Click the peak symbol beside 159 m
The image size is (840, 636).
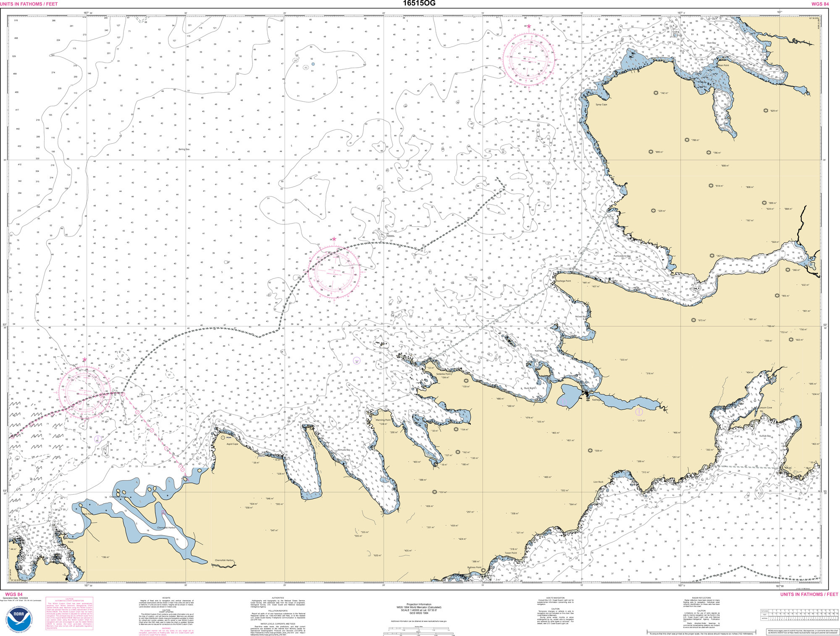466,381
